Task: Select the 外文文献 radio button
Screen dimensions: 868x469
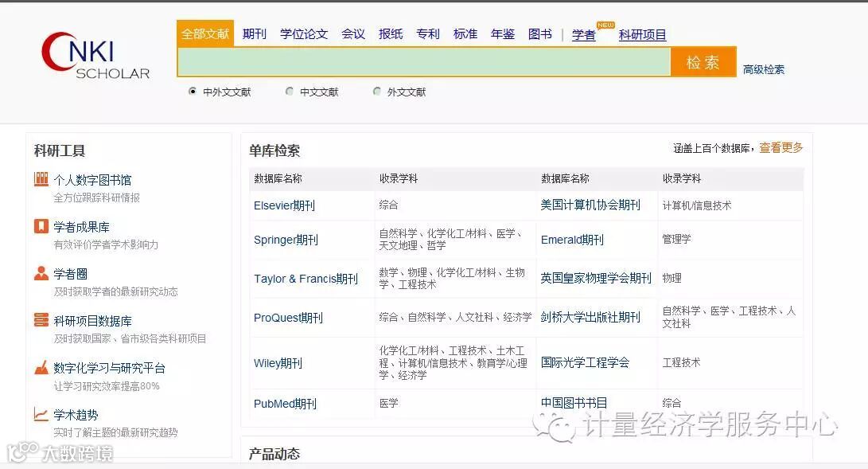Action: pyautogui.click(x=376, y=92)
